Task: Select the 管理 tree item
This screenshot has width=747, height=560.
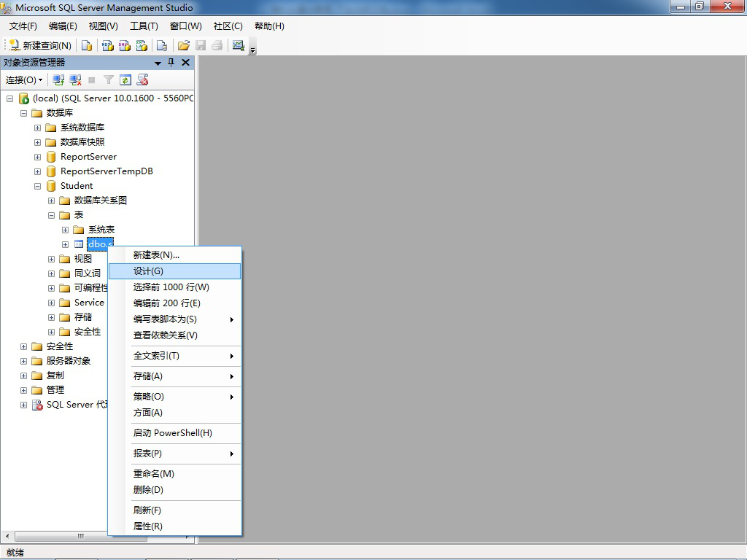Action: click(x=55, y=390)
